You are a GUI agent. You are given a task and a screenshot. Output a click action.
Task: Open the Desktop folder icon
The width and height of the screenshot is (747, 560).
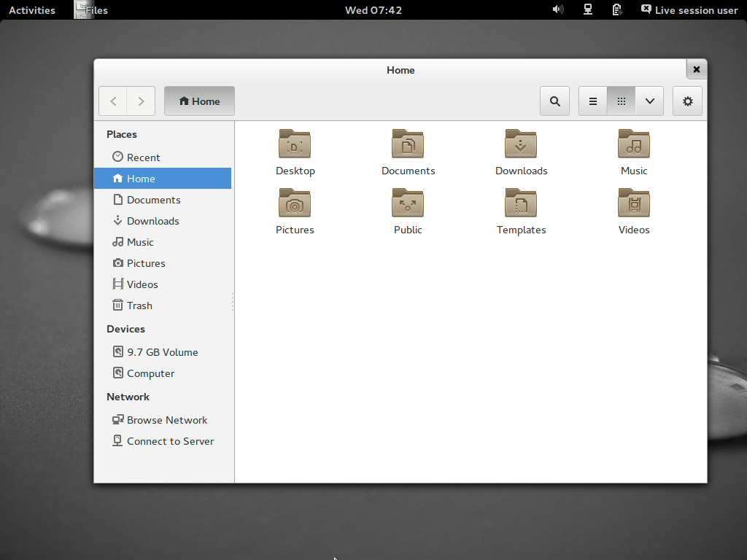[295, 144]
